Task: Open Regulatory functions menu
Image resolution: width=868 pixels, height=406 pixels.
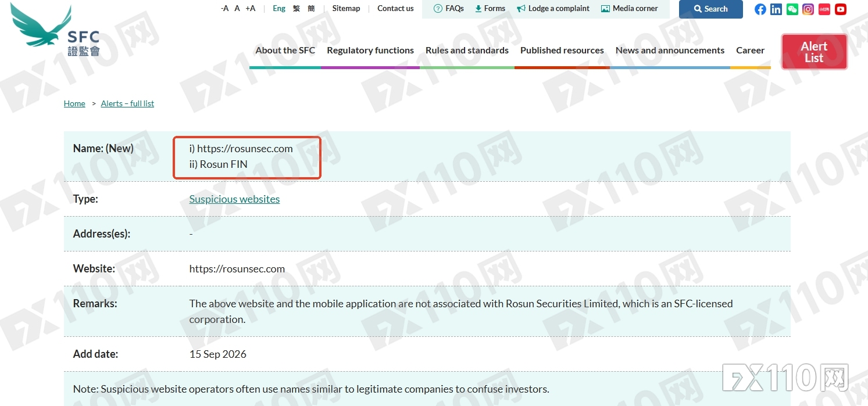Action: (370, 51)
